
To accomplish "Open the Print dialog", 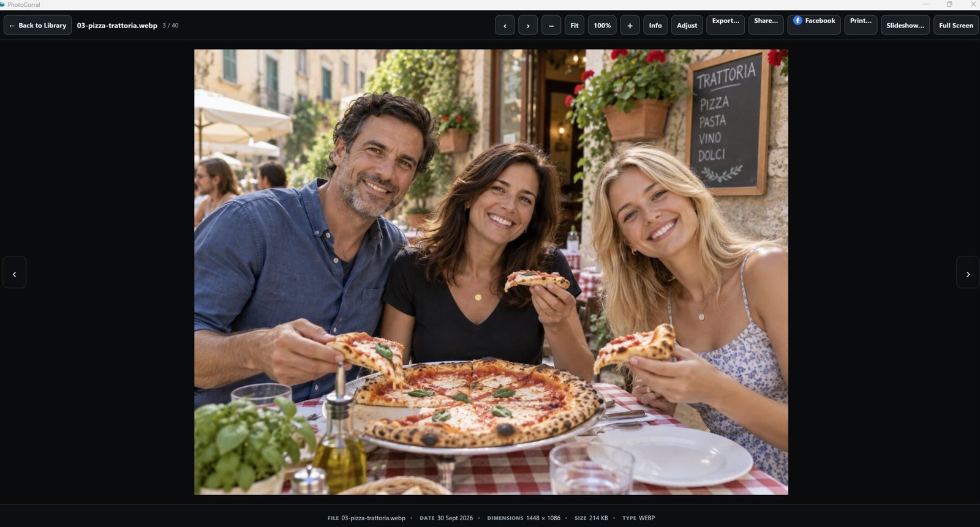I will 861,25.
